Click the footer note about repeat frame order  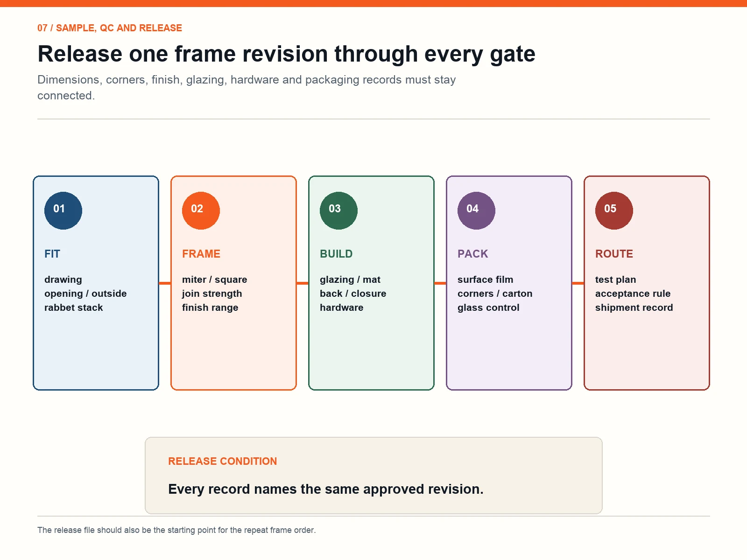[x=176, y=530]
